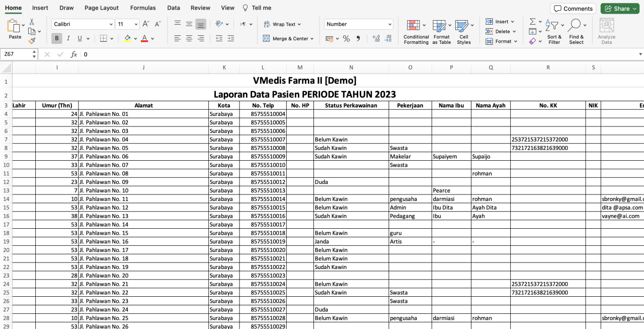Toggle Italic formatting
The height and width of the screenshot is (329, 644).
point(68,38)
